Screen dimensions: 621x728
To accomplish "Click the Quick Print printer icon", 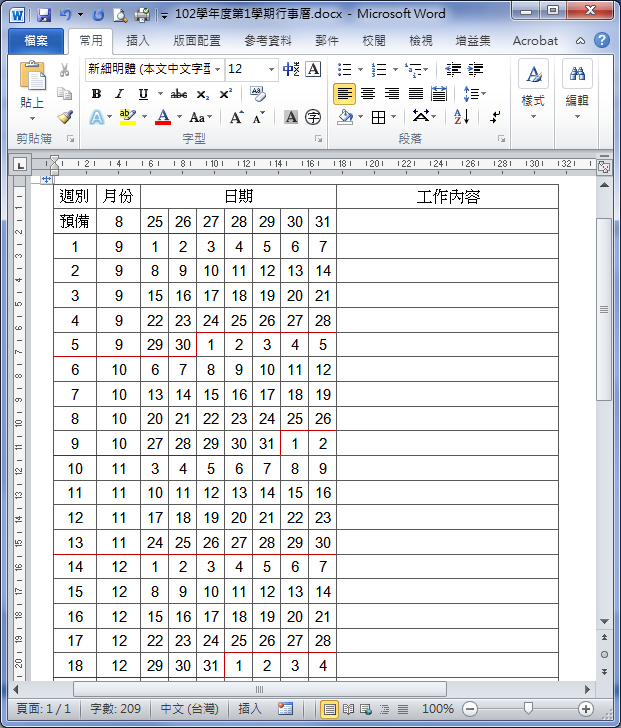I will (x=142, y=15).
